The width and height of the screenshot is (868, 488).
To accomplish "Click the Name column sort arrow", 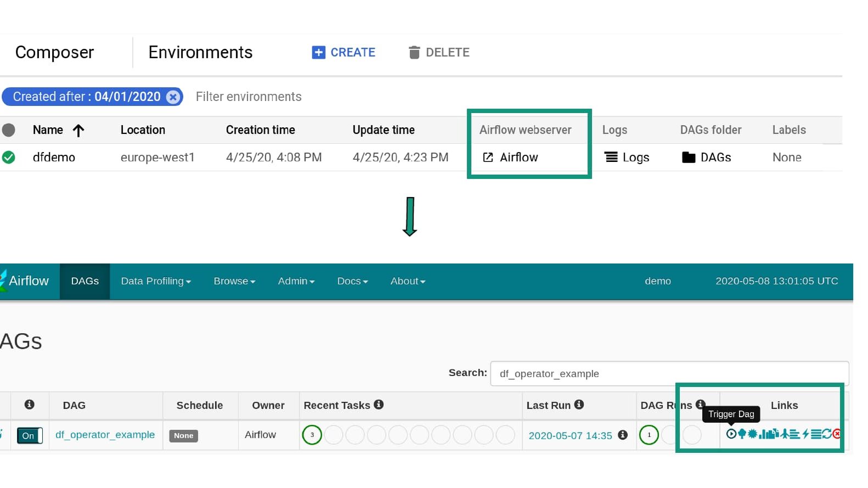I will click(x=79, y=131).
